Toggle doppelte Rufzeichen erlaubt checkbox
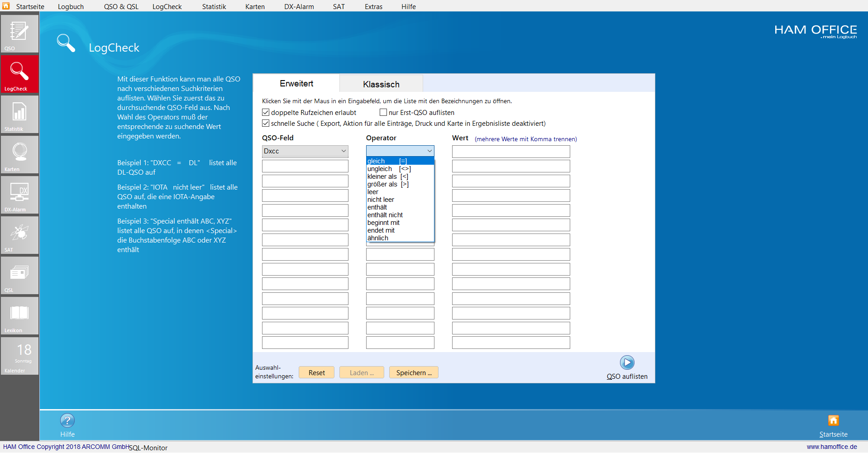 pos(266,112)
